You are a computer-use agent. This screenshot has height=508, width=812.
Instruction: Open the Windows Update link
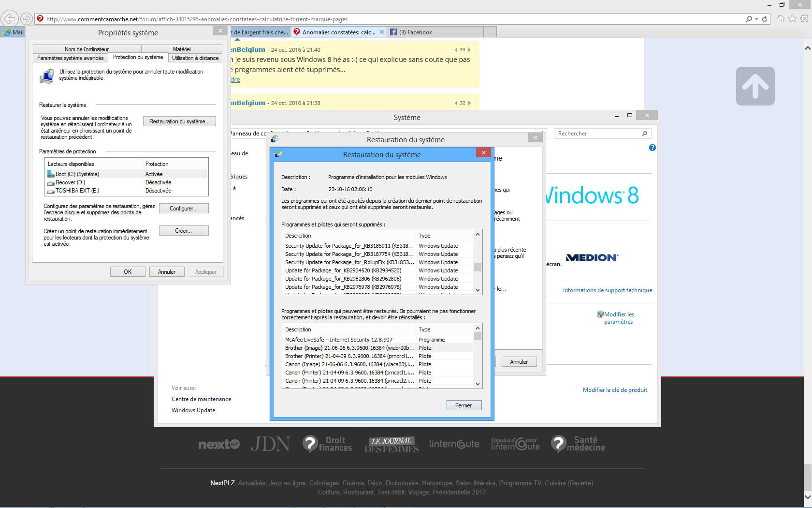[x=193, y=410]
